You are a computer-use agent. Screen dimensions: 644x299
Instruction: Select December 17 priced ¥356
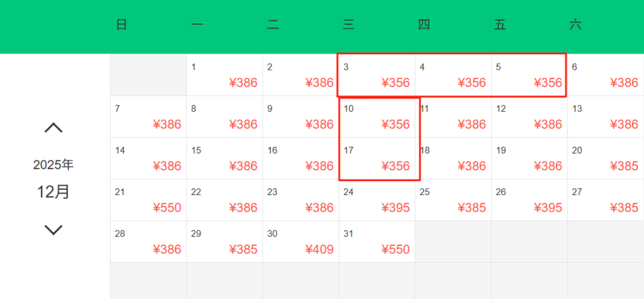377,158
